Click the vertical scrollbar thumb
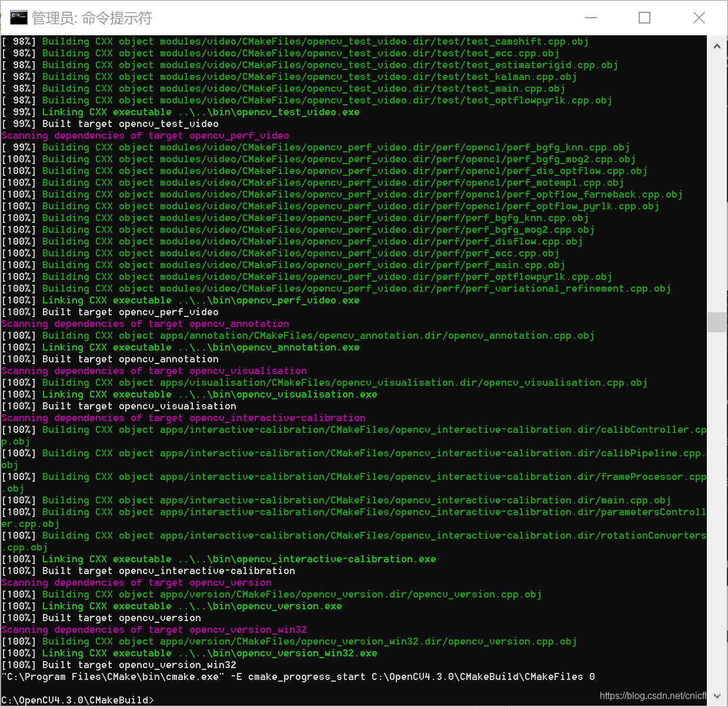Viewport: 728px width, 707px height. [x=717, y=322]
